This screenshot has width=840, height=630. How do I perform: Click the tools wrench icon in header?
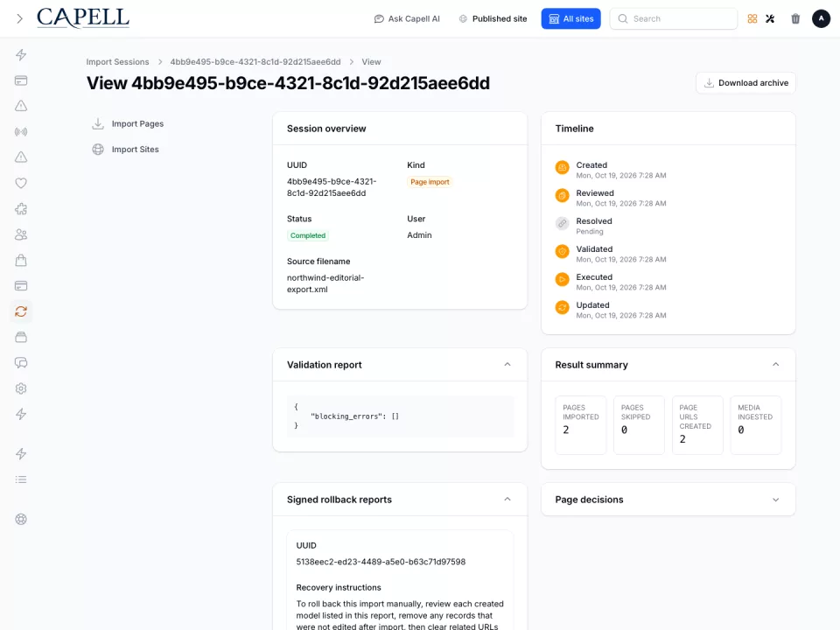[770, 18]
